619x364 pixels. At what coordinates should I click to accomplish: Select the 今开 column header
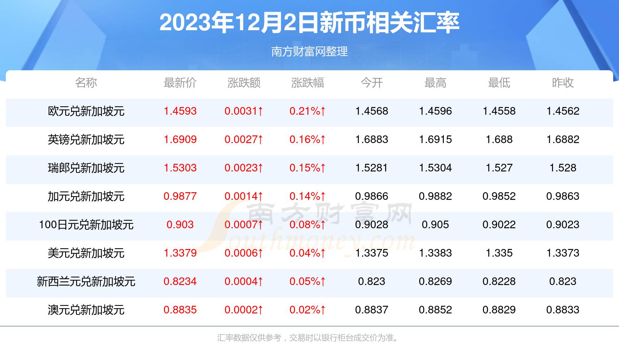pyautogui.click(x=372, y=83)
